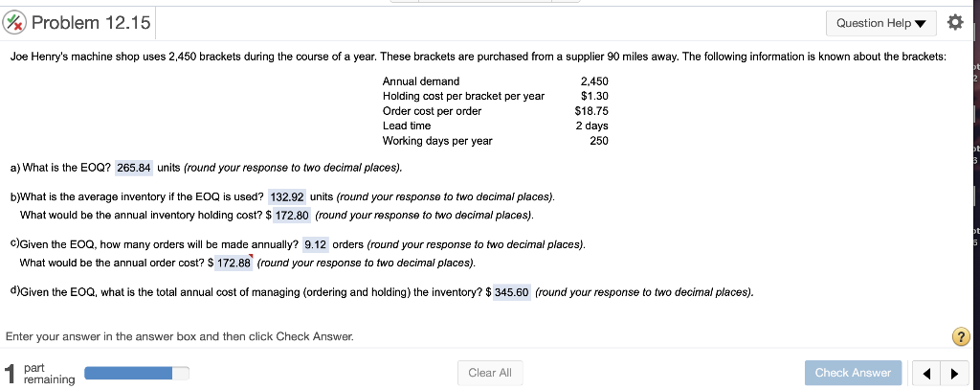Click the lead time value 2 days
The height and width of the screenshot is (390, 980).
click(x=591, y=126)
